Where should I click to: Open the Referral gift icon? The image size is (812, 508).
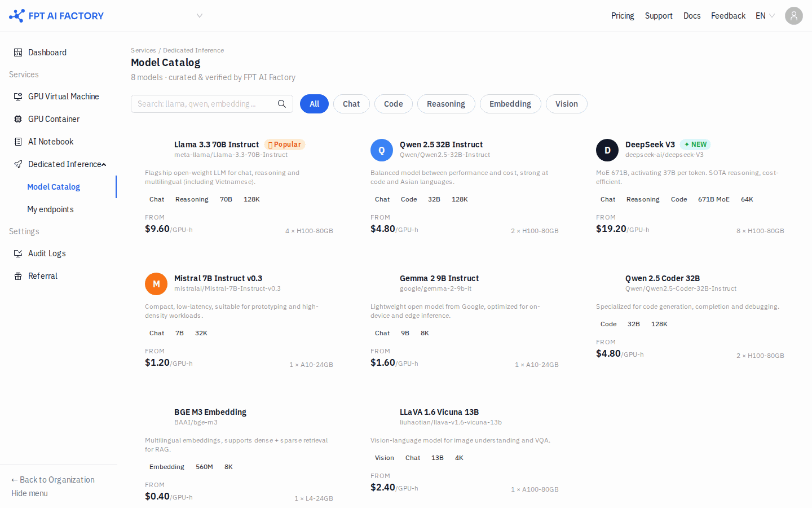coord(18,276)
